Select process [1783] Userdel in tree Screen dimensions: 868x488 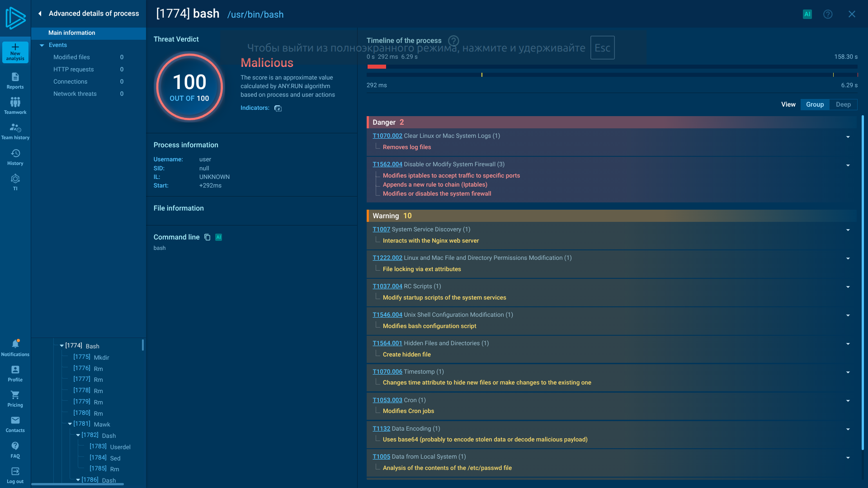pos(110,447)
